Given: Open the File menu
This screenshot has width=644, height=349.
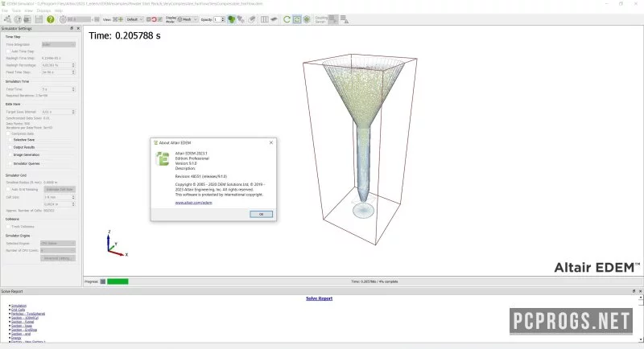Looking at the screenshot, I should tap(5, 10).
